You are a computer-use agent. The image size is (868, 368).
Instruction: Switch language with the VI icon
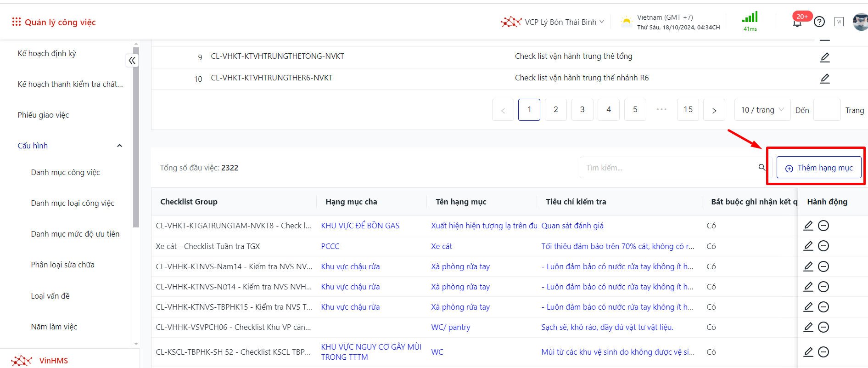coord(839,22)
